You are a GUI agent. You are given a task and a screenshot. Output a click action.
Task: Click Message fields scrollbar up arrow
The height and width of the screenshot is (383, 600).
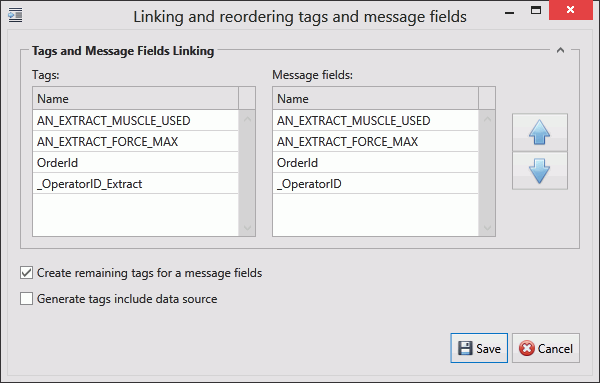click(x=487, y=119)
